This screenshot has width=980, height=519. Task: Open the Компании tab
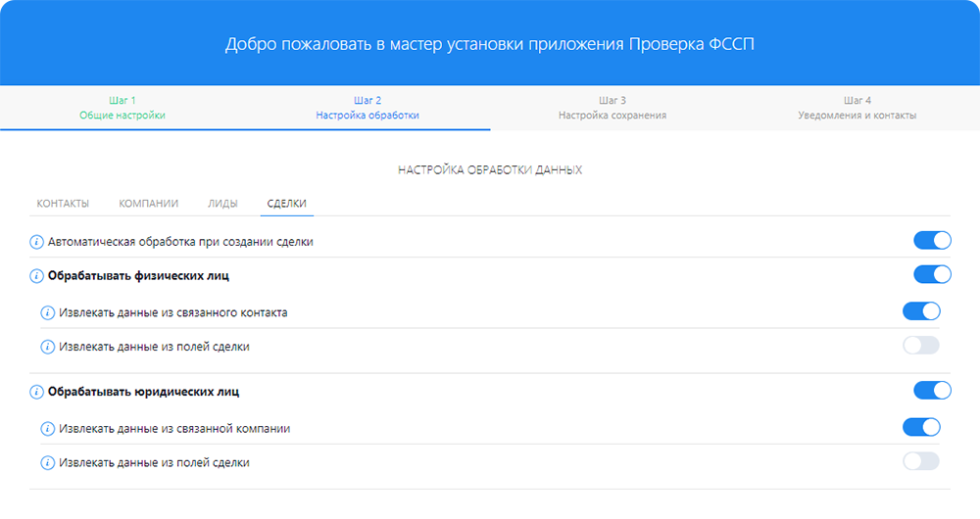pos(148,204)
